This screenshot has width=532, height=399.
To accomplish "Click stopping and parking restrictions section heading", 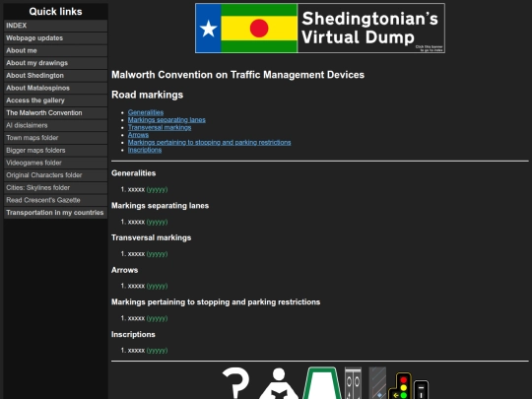I will tap(216, 302).
